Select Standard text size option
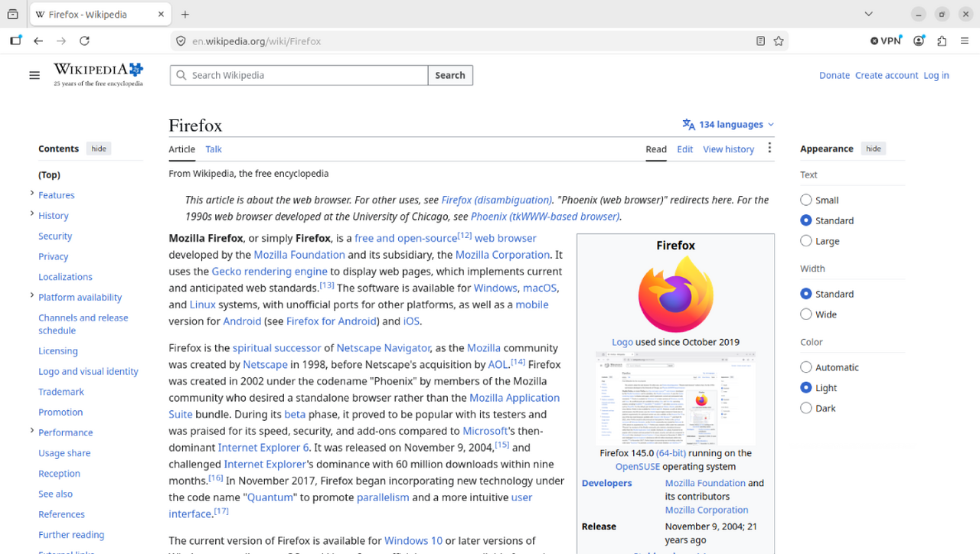 (805, 220)
